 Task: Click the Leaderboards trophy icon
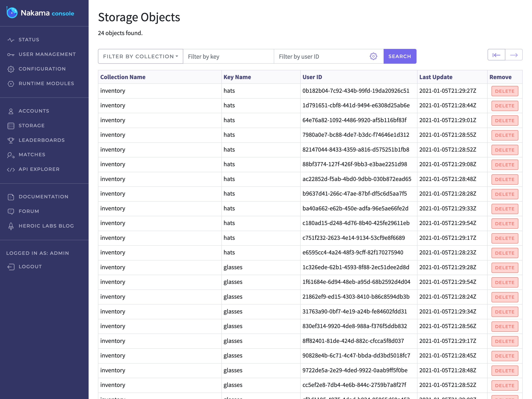(x=11, y=140)
